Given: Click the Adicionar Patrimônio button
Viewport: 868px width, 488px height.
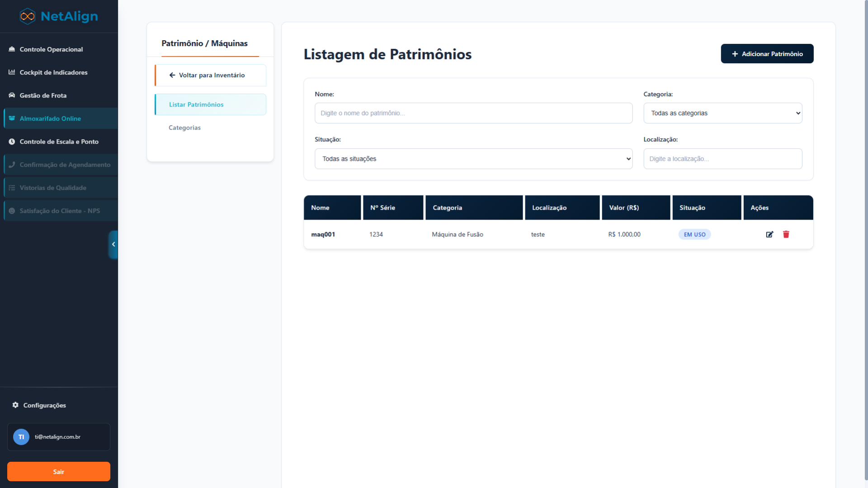Looking at the screenshot, I should (767, 54).
